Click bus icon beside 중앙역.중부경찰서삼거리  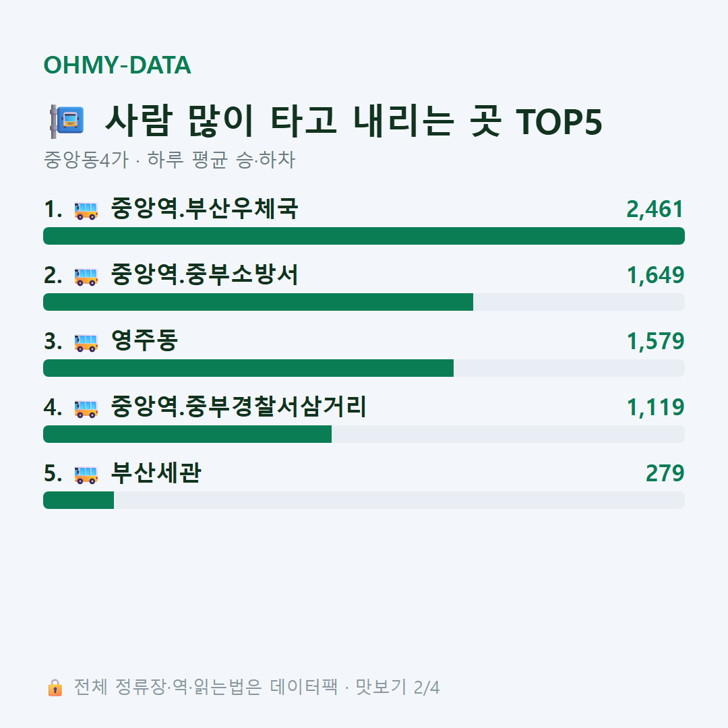pyautogui.click(x=86, y=408)
